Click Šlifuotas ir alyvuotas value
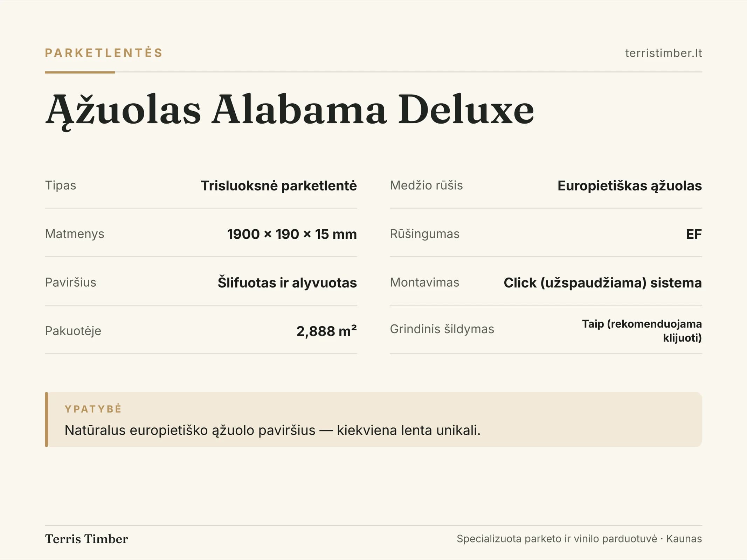The height and width of the screenshot is (560, 747). (x=287, y=282)
